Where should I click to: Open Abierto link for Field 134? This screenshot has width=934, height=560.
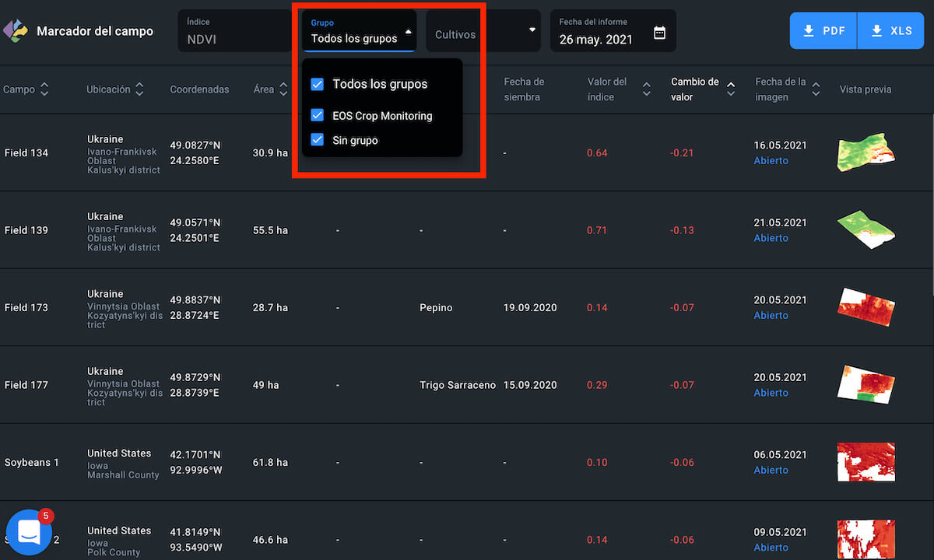click(x=771, y=161)
